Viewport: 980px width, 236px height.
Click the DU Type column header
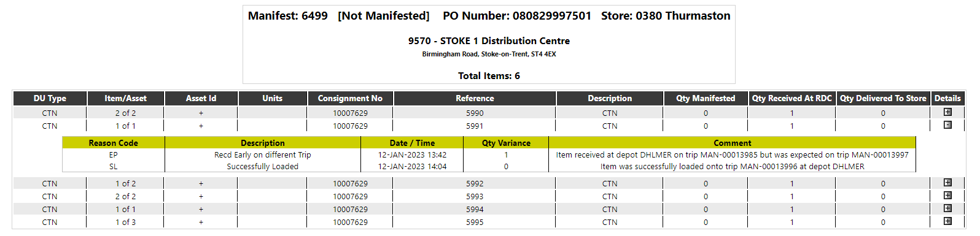[50, 98]
